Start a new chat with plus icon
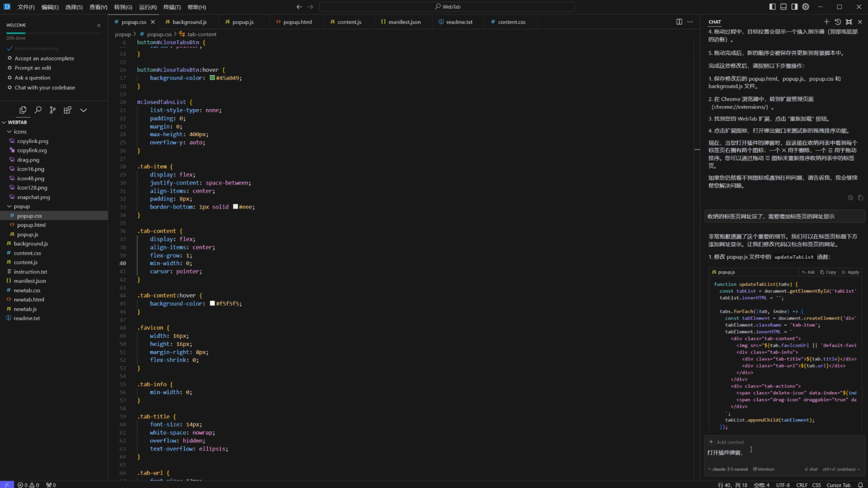 pos(826,22)
